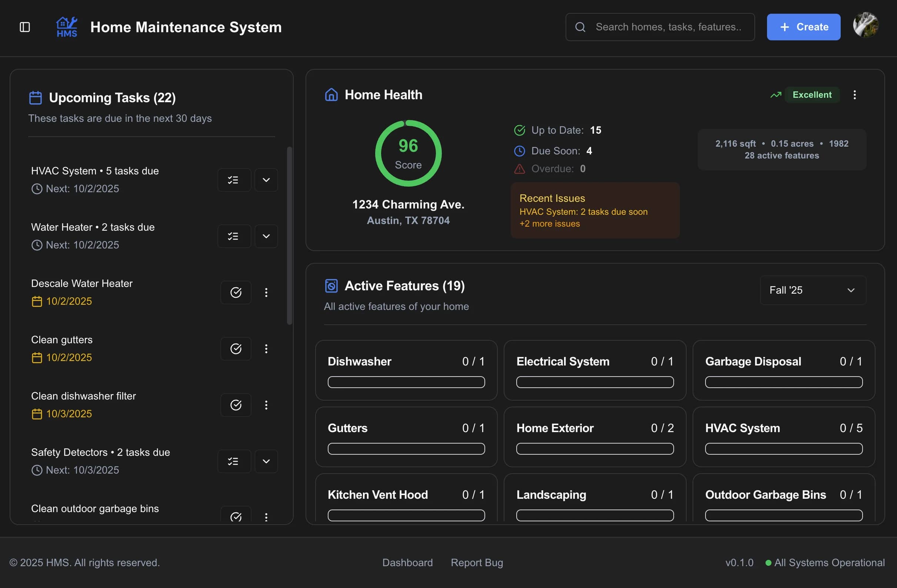The image size is (897, 588).
Task: Click +2 more issues link
Action: point(550,224)
